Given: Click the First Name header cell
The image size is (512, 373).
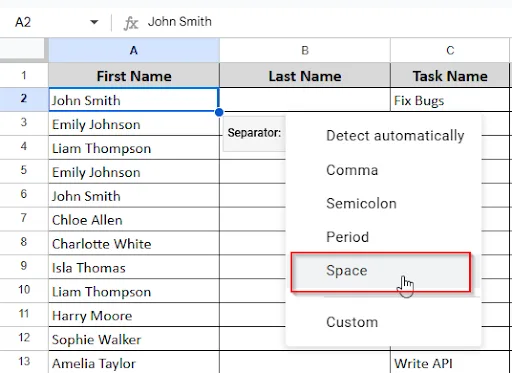Looking at the screenshot, I should coord(134,76).
